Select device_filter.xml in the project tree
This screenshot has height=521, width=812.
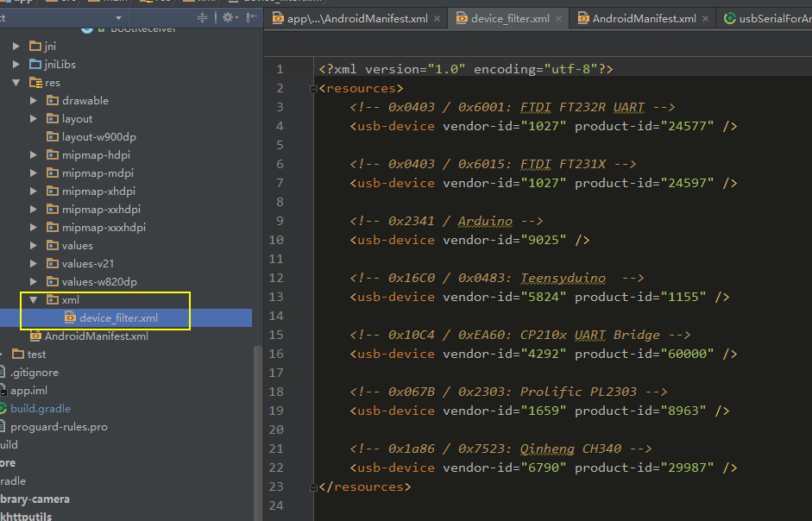(x=118, y=318)
